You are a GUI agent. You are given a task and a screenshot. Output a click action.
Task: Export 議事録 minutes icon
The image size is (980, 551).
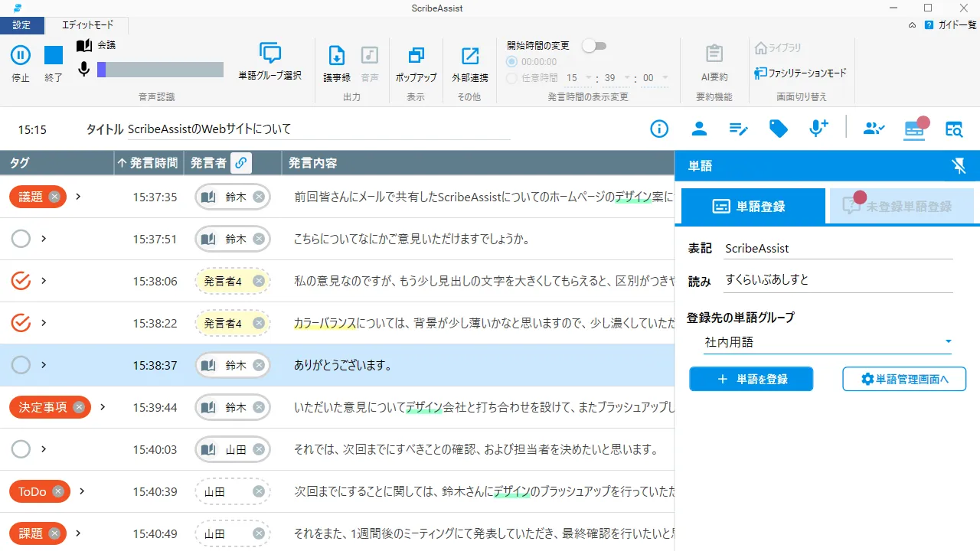pos(336,55)
